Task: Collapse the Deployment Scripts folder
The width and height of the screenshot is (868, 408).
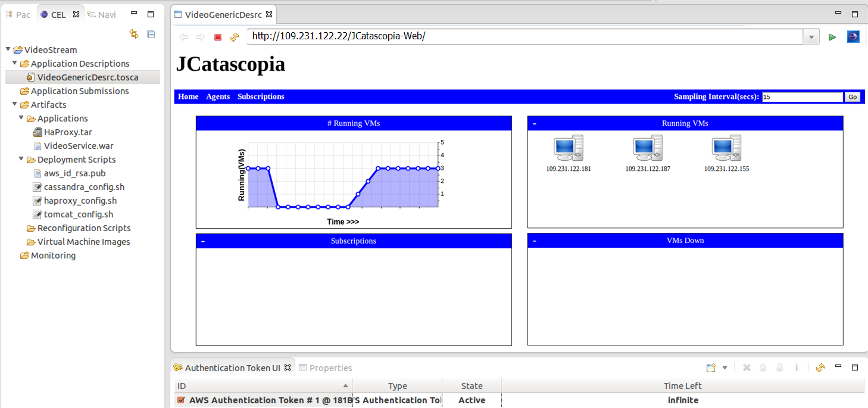Action: 21,159
